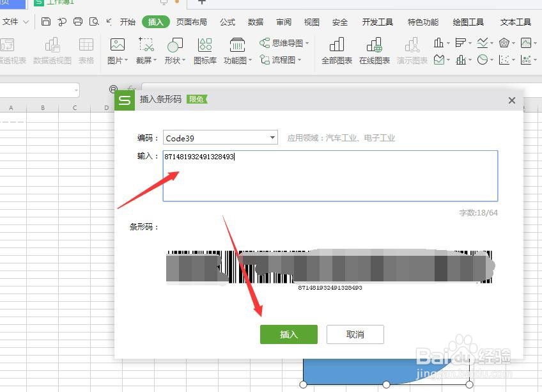Click the Undo arrow icon
The image size is (542, 392).
[x=109, y=22]
